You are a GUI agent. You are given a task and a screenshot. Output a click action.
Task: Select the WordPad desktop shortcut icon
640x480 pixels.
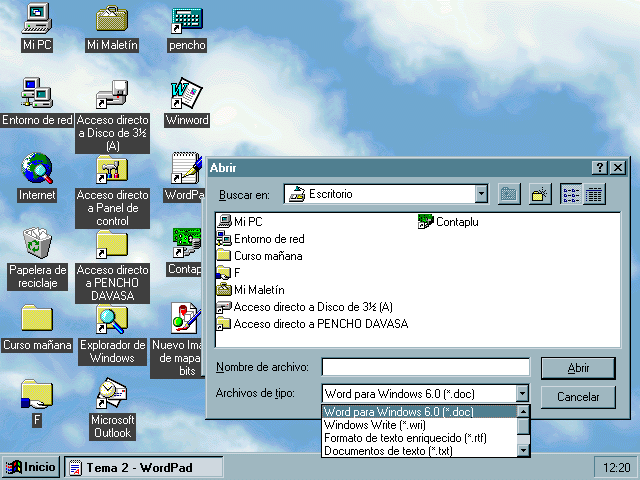[187, 168]
